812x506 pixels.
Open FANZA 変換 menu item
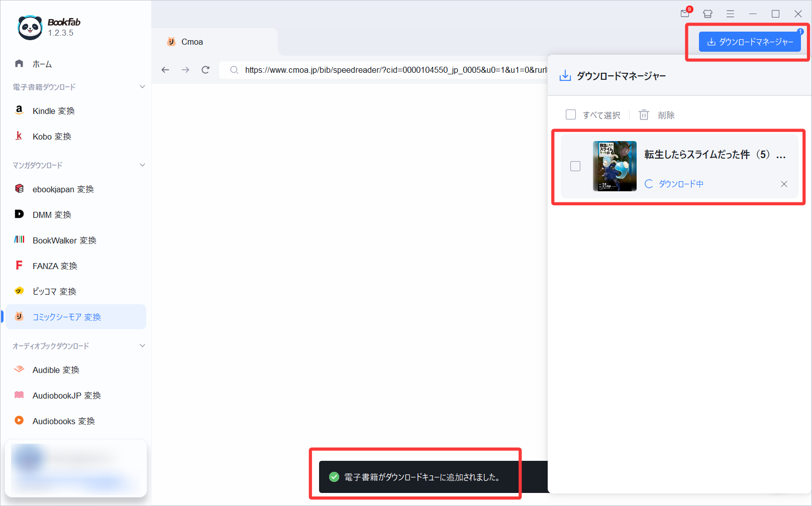click(75, 266)
